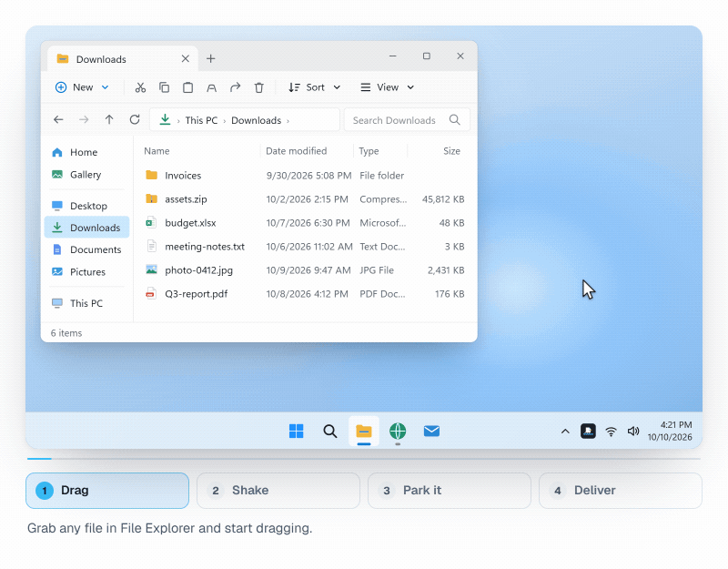Screen dimensions: 728x569
Task: Select Home in the sidebar
Action: 86,152
